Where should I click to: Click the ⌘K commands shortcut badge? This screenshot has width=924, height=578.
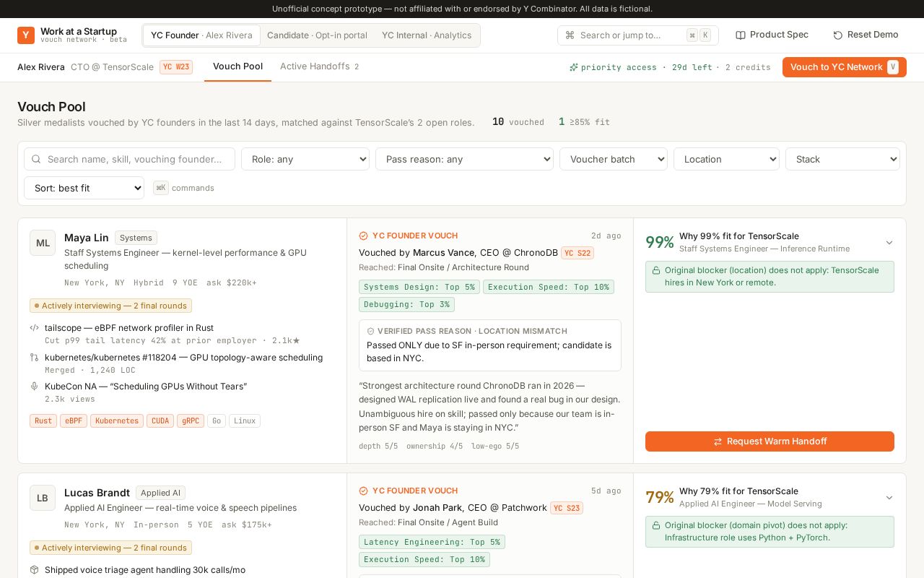(x=160, y=188)
